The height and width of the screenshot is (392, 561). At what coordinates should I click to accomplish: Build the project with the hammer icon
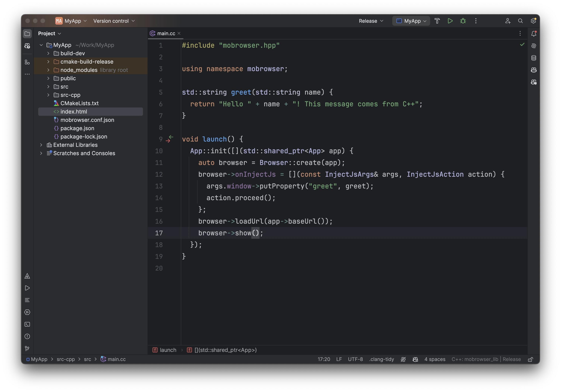point(437,21)
